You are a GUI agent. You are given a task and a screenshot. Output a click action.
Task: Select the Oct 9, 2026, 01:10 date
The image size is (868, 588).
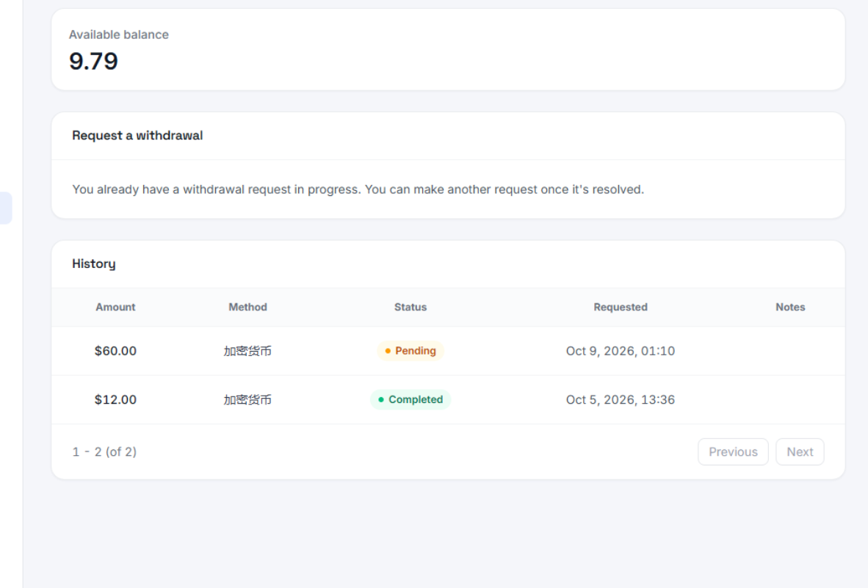click(x=620, y=351)
